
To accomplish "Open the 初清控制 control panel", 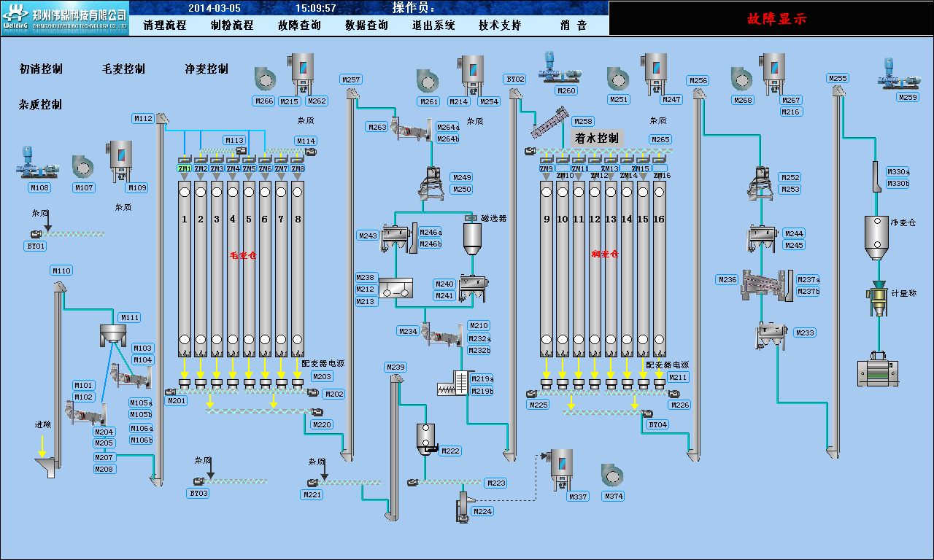I will pyautogui.click(x=41, y=69).
